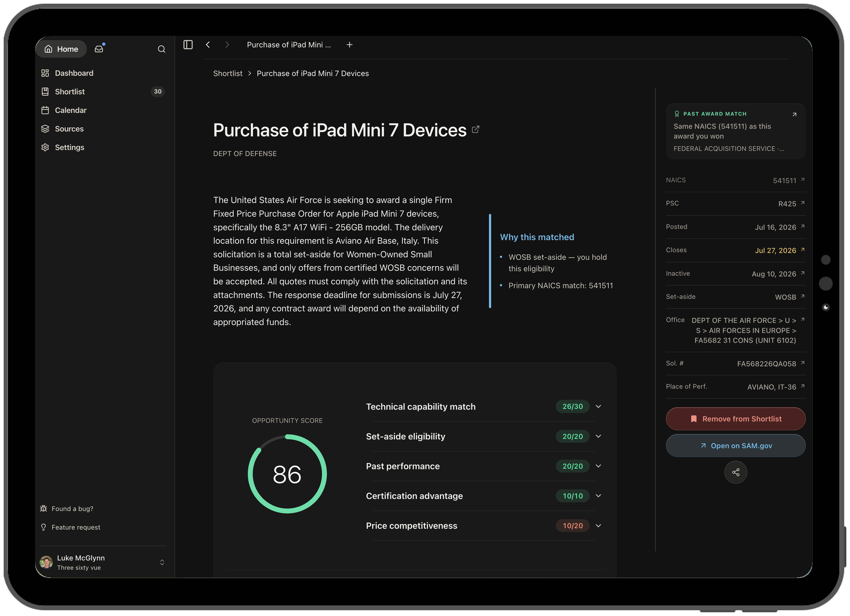
Task: Open the Luke McGlynn account switcher
Action: (x=103, y=562)
